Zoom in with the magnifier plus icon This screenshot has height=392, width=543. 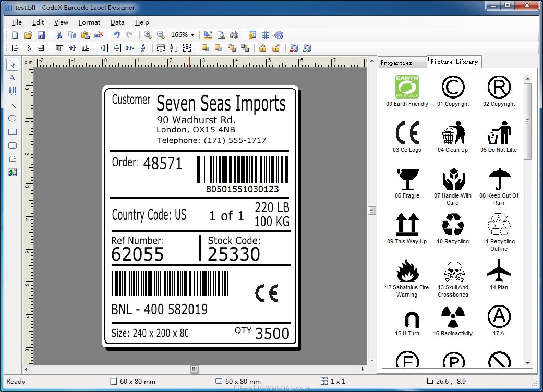pyautogui.click(x=148, y=35)
